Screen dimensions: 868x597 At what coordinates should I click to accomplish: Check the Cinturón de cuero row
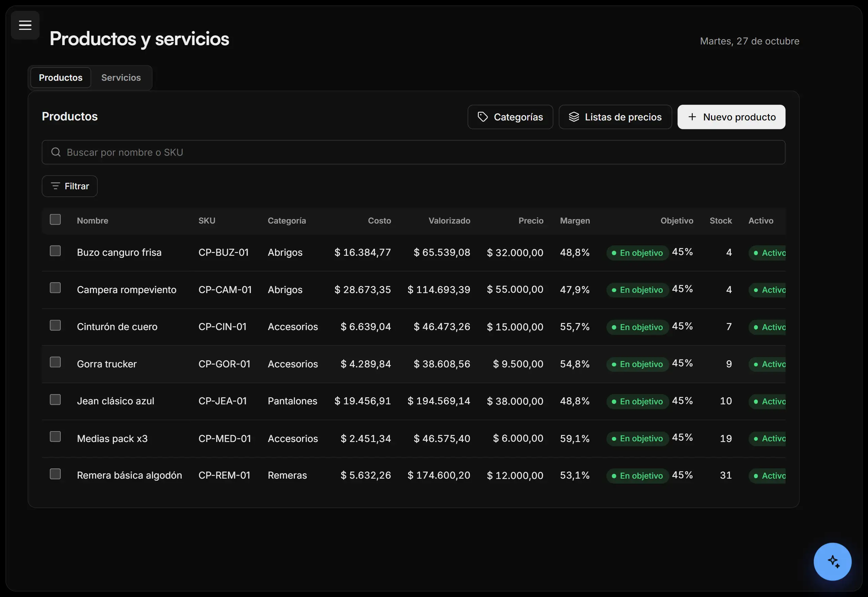tap(55, 325)
